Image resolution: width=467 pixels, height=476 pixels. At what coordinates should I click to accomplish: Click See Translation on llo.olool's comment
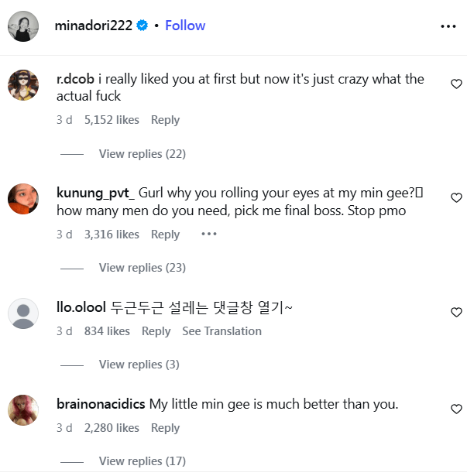coord(221,331)
